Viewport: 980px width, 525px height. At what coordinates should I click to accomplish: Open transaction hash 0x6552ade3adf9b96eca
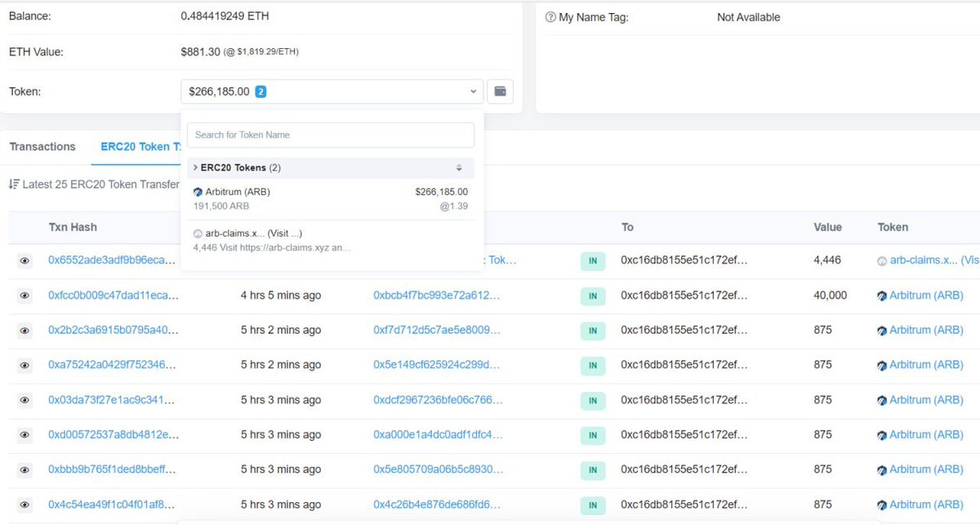112,260
